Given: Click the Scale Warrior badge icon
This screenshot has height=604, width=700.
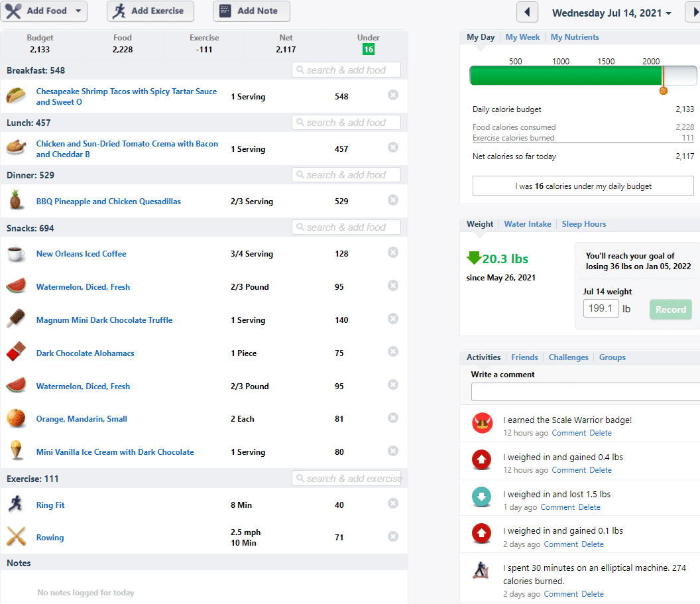Looking at the screenshot, I should click(x=482, y=423).
